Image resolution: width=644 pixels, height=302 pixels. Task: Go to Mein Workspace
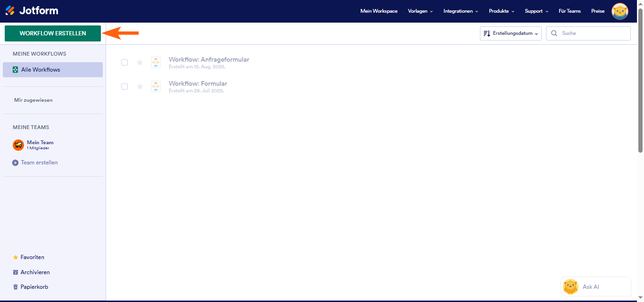point(379,11)
